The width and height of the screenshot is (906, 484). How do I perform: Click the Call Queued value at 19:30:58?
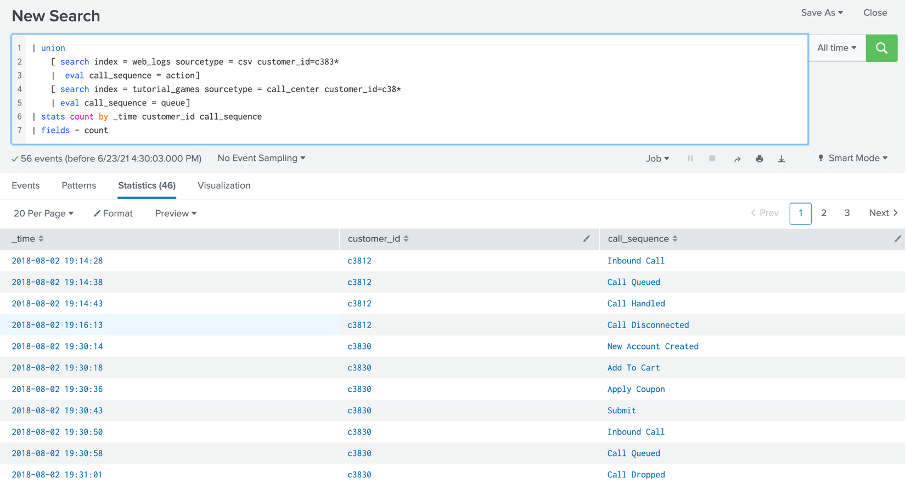(633, 453)
